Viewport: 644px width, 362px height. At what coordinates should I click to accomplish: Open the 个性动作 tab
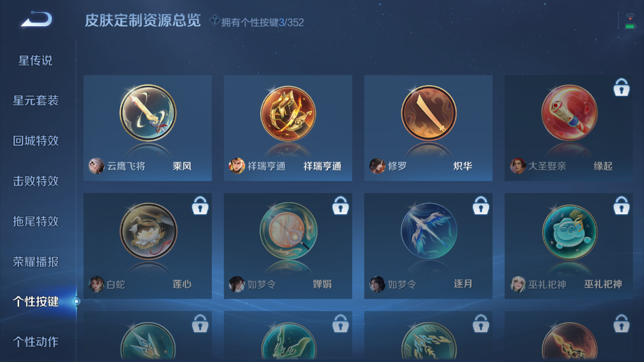coord(36,342)
